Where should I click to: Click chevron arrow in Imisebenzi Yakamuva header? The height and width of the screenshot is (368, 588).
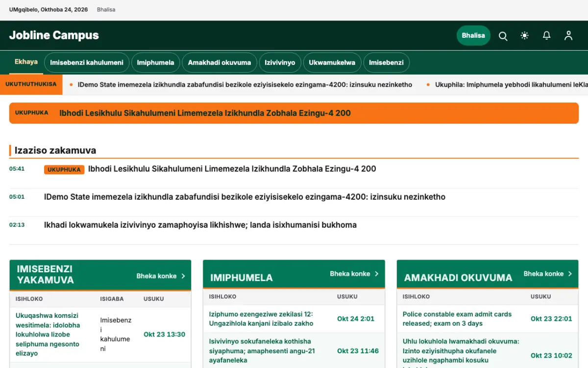click(183, 276)
